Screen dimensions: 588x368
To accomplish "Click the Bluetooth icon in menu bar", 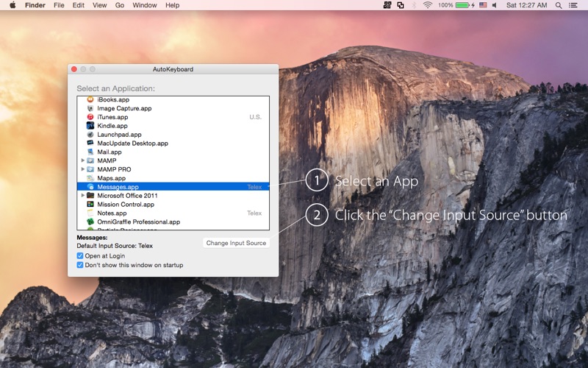I will (x=414, y=5).
